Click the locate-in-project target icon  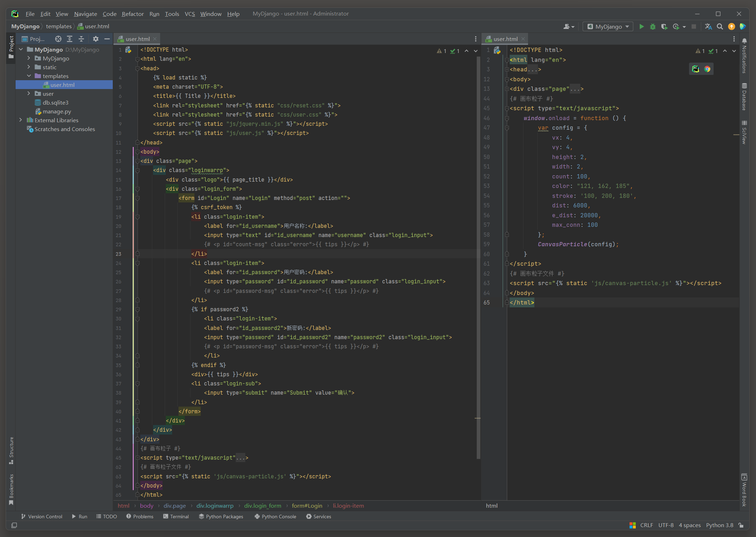click(x=58, y=39)
